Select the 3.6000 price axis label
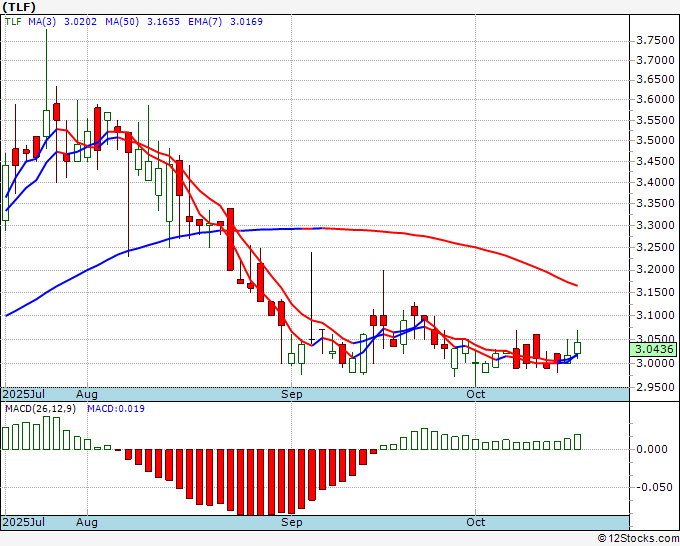Viewport: 680px width, 546px height. pyautogui.click(x=655, y=100)
